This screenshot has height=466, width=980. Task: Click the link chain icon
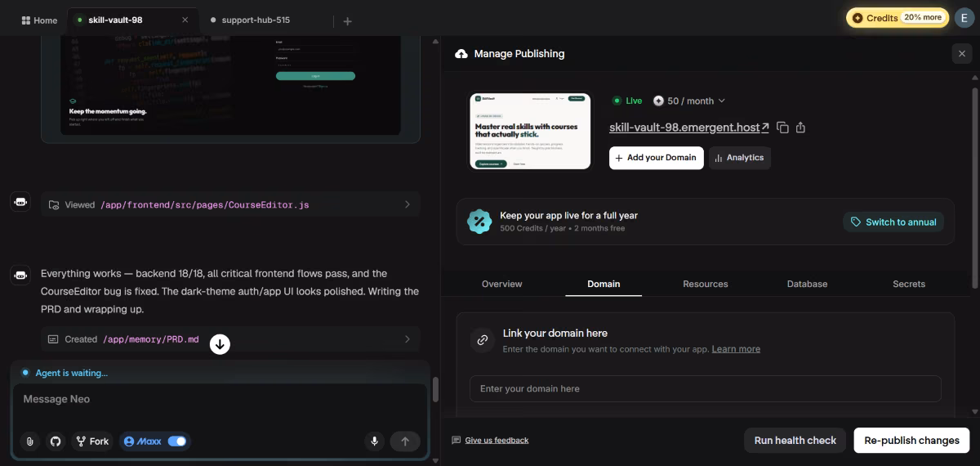coord(483,340)
